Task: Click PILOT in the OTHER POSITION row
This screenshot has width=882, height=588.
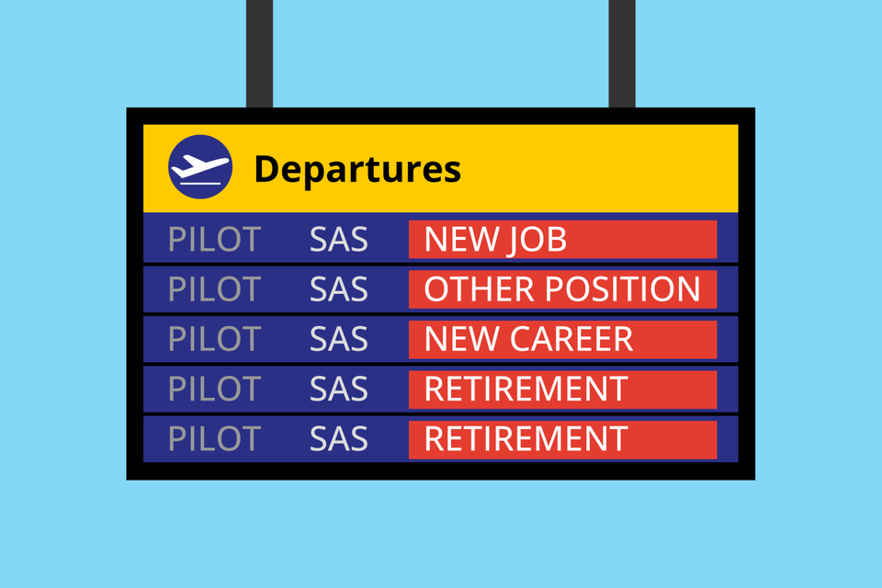Action: [x=214, y=289]
